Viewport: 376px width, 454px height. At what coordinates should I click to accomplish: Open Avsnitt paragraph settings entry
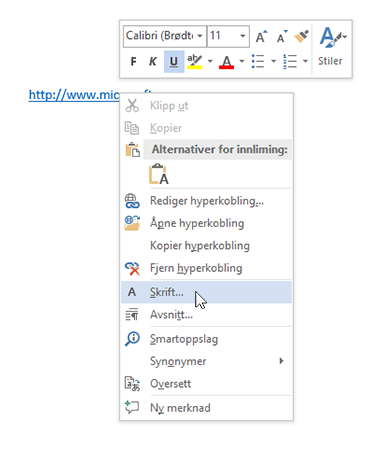pyautogui.click(x=206, y=315)
